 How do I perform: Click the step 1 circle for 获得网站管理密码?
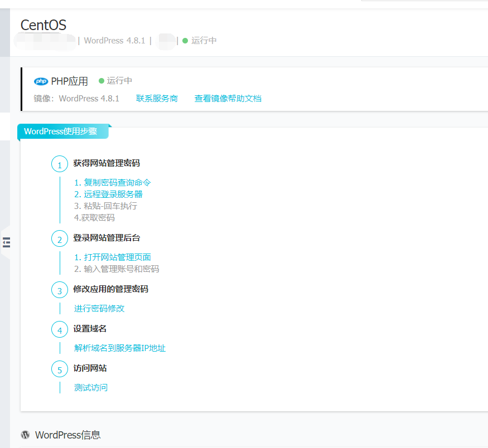[60, 164]
